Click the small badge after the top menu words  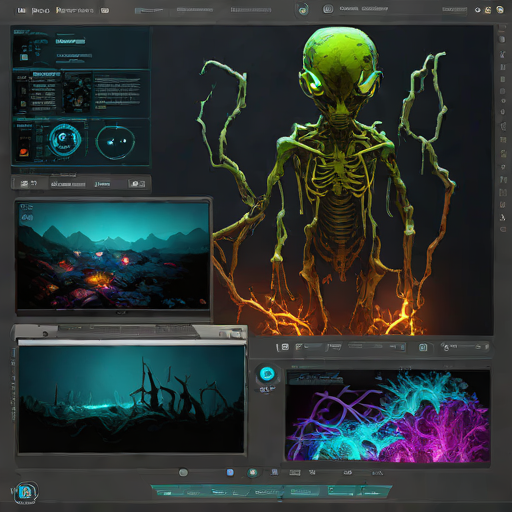click(105, 10)
